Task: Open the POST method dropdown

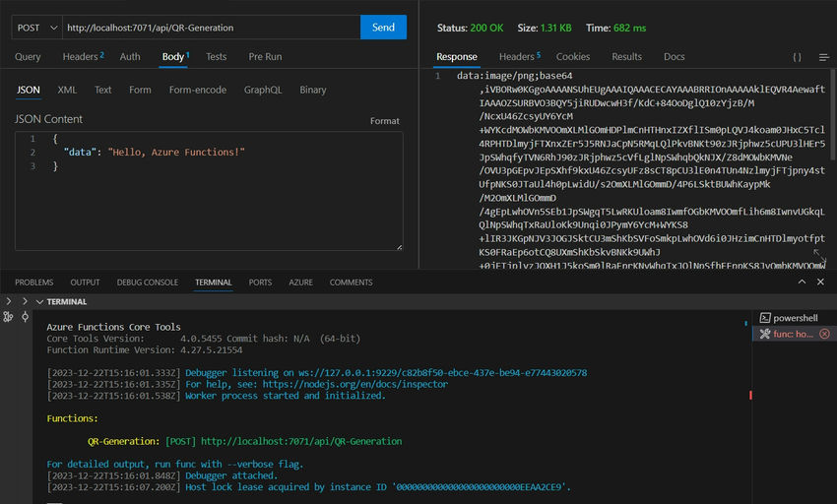Action: (x=35, y=28)
